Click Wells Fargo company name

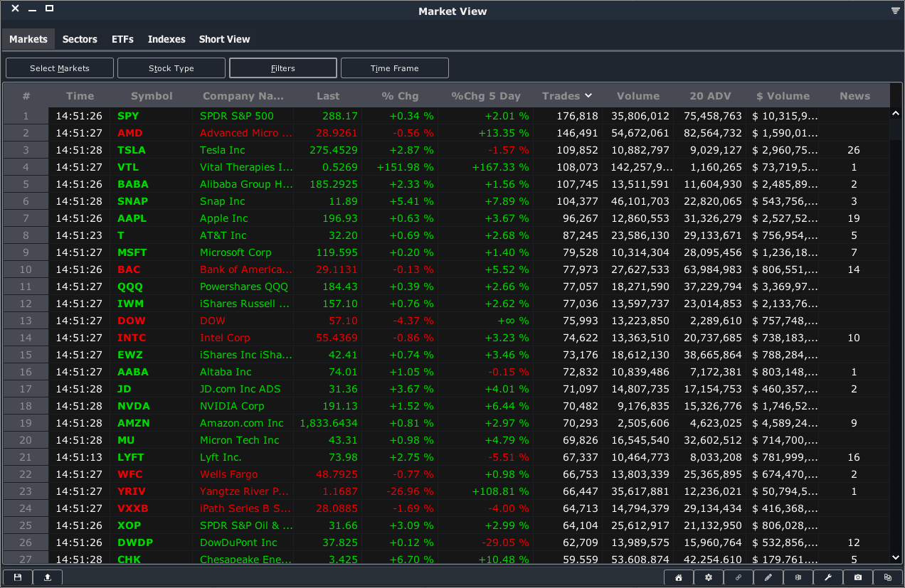point(229,474)
